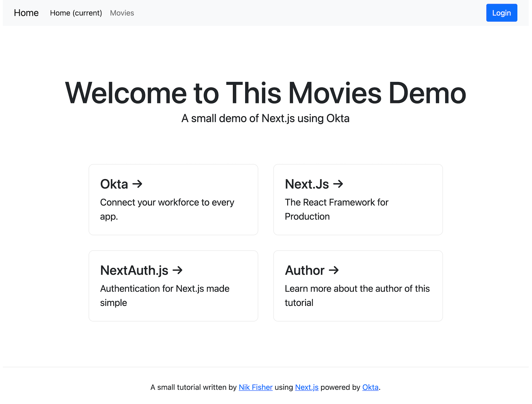Go to the Movies nav item
The image size is (532, 404).
[122, 13]
